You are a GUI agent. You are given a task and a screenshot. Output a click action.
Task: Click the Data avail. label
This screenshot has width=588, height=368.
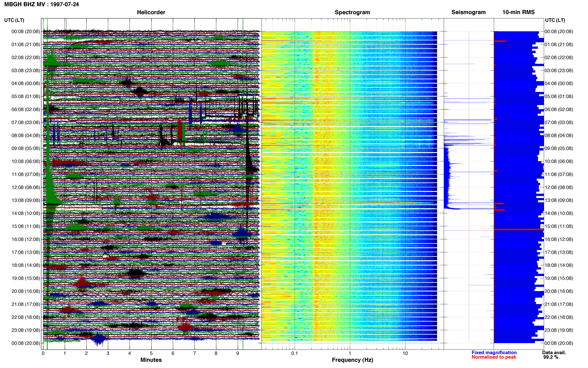pyautogui.click(x=554, y=353)
